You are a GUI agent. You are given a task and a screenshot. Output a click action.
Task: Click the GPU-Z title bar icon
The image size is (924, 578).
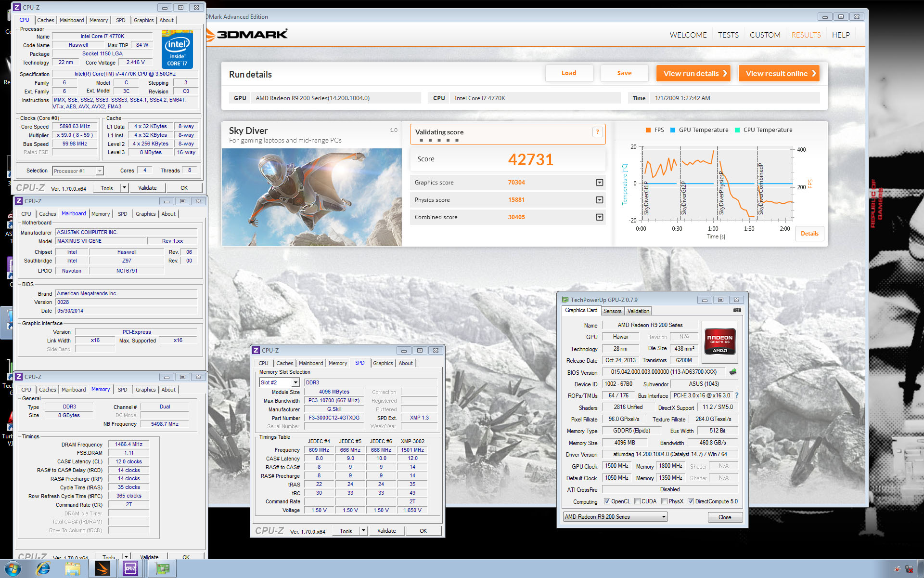[x=565, y=300]
